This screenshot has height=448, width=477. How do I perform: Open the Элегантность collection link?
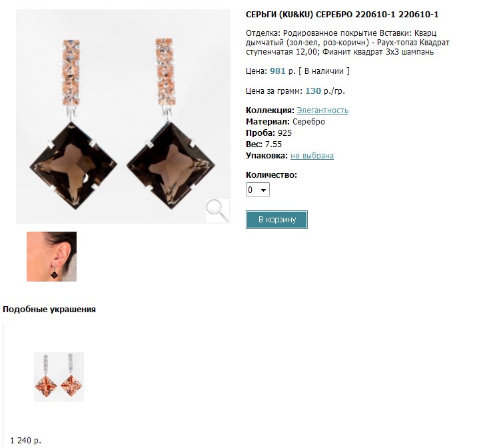click(322, 111)
